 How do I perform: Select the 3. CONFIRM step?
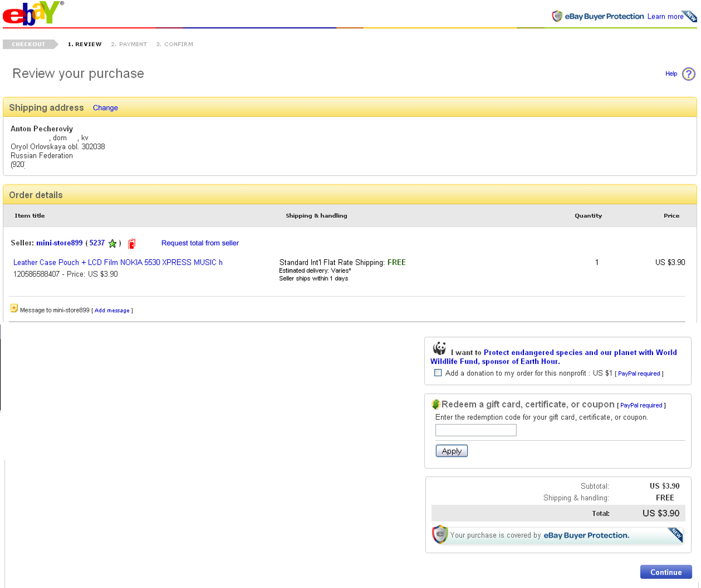tap(175, 44)
